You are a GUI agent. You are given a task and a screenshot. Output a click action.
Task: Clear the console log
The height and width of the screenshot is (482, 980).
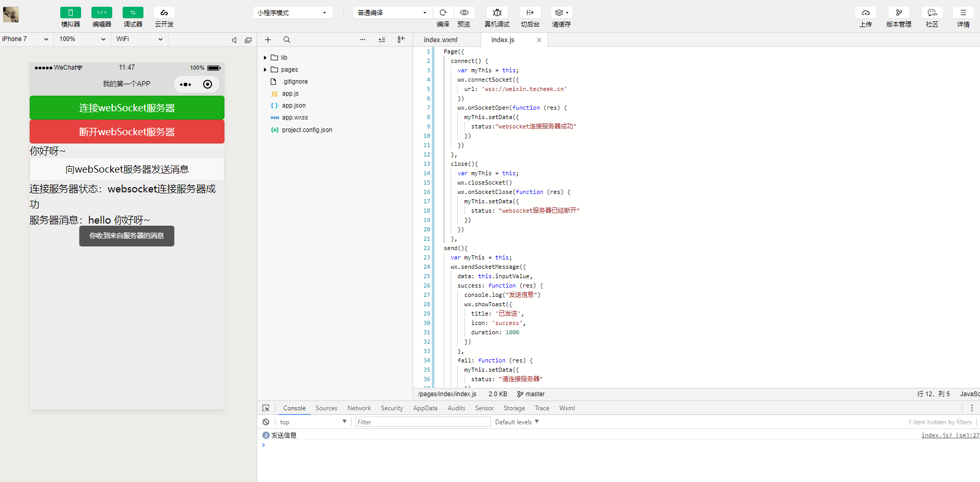266,422
